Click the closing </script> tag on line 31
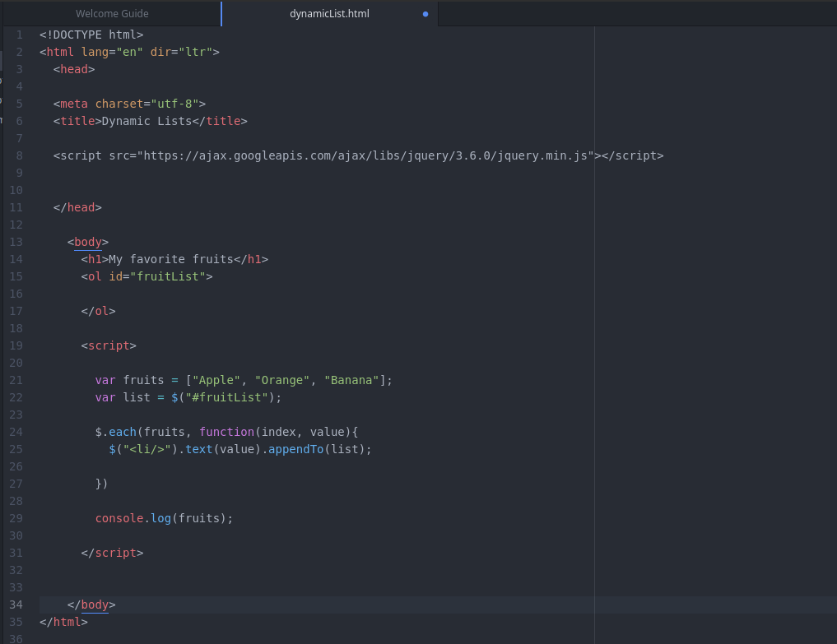The image size is (837, 644). [x=112, y=554]
